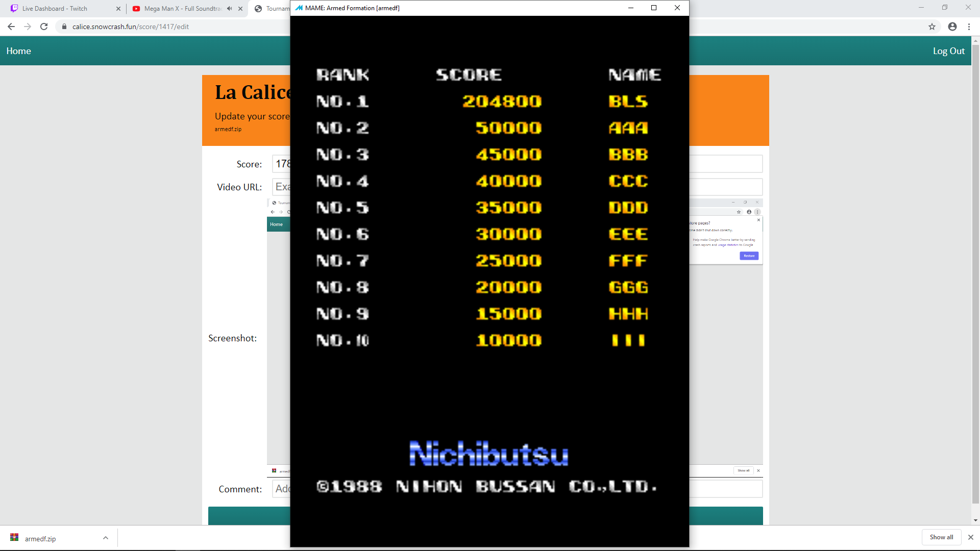The height and width of the screenshot is (551, 980).
Task: Close the downloads bar
Action: click(971, 537)
